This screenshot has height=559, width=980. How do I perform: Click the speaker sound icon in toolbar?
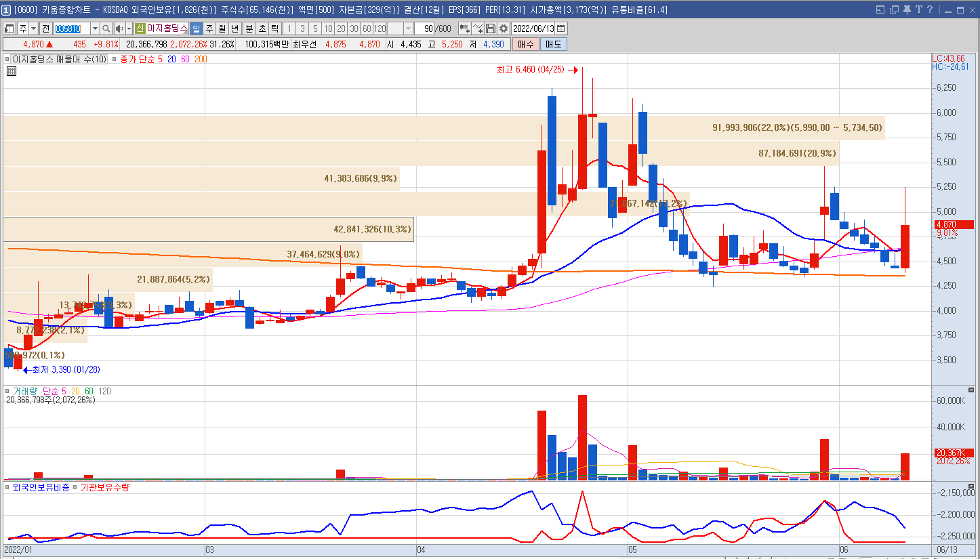119,28
